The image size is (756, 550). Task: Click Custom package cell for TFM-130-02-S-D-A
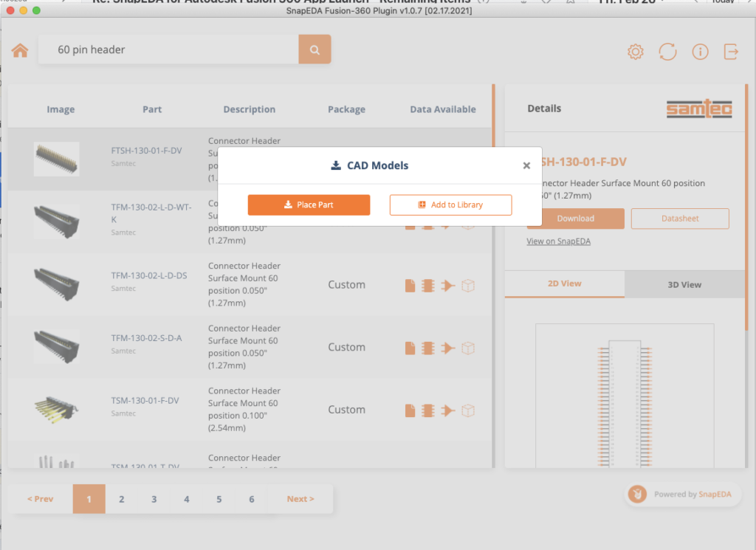347,348
